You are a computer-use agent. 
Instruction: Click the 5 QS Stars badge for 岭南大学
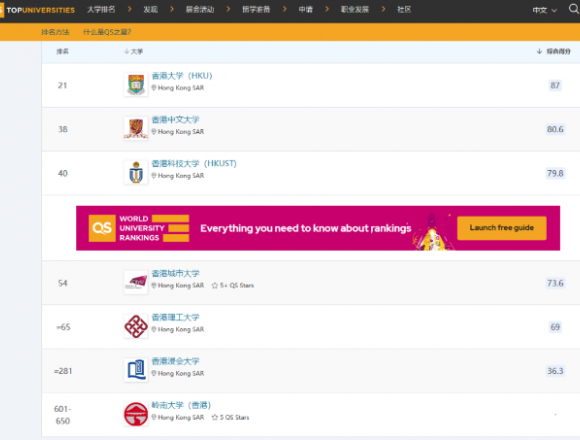230,417
